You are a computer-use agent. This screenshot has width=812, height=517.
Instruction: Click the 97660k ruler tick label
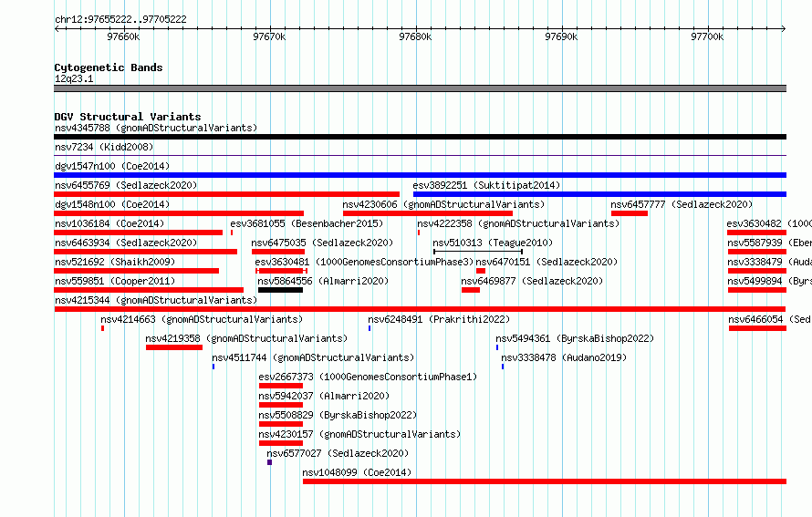pyautogui.click(x=123, y=36)
